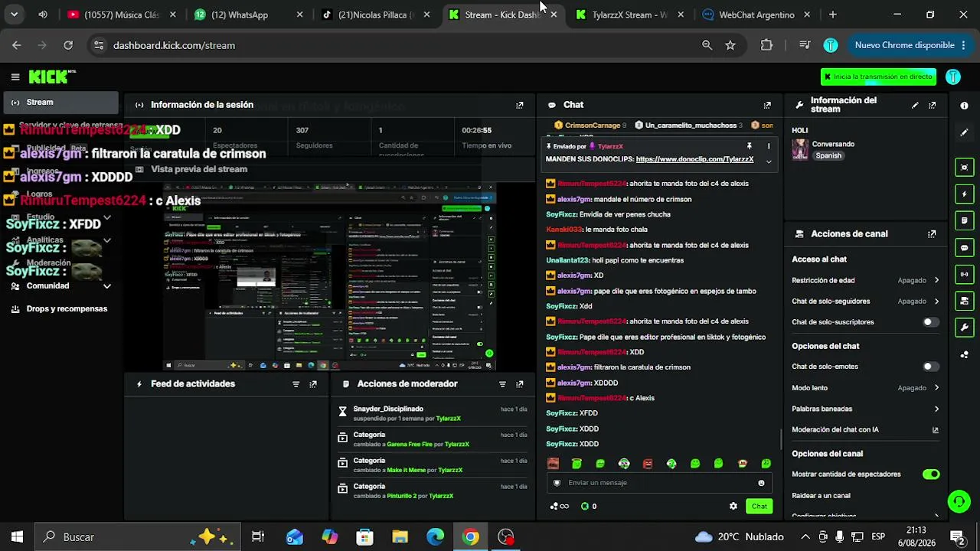Edit stream information with the pencil icon
980x551 pixels.
(x=915, y=105)
